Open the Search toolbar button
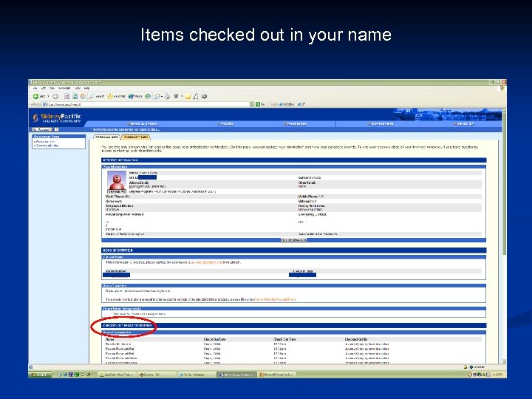This screenshot has width=532, height=399. (x=96, y=96)
